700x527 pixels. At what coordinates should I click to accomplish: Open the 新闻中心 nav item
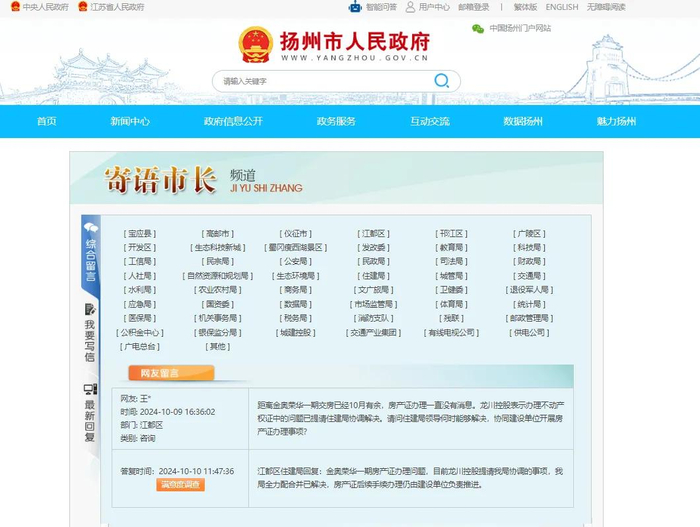tap(130, 121)
